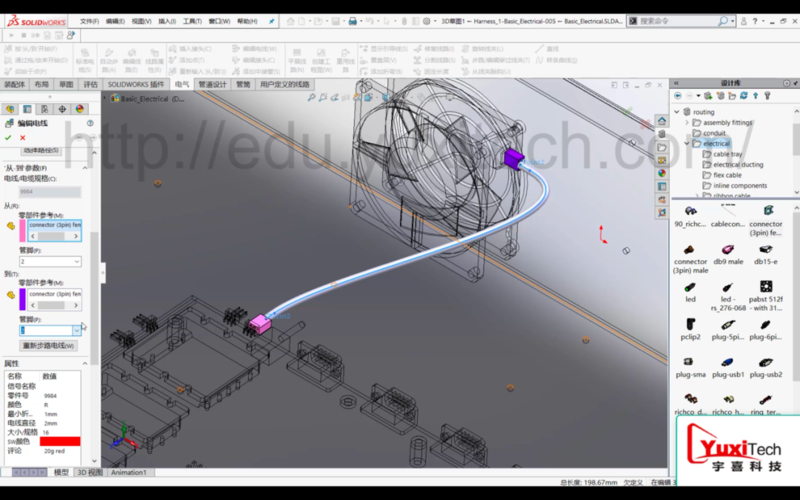800x500 pixels.
Task: Open the help icon in the property panel header
Action: pyautogui.click(x=90, y=123)
